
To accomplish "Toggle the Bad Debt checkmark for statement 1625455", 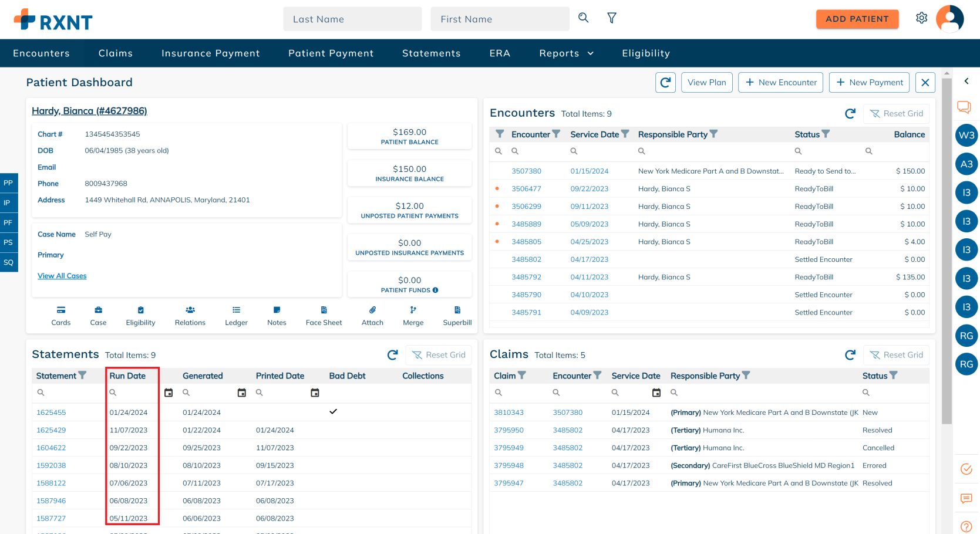I will click(333, 411).
